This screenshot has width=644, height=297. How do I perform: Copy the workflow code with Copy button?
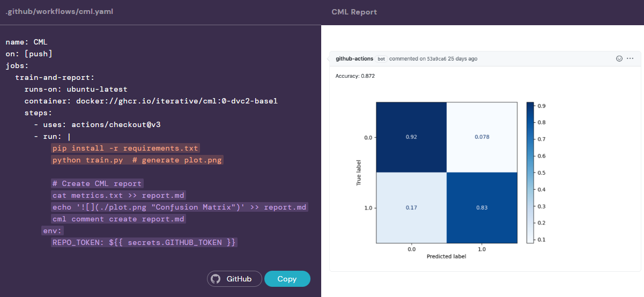click(287, 279)
